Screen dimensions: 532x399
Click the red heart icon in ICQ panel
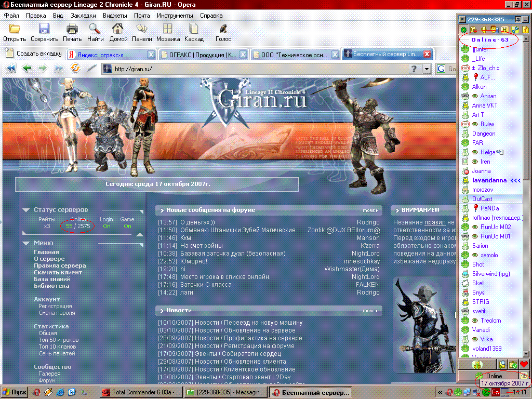pyautogui.click(x=524, y=365)
